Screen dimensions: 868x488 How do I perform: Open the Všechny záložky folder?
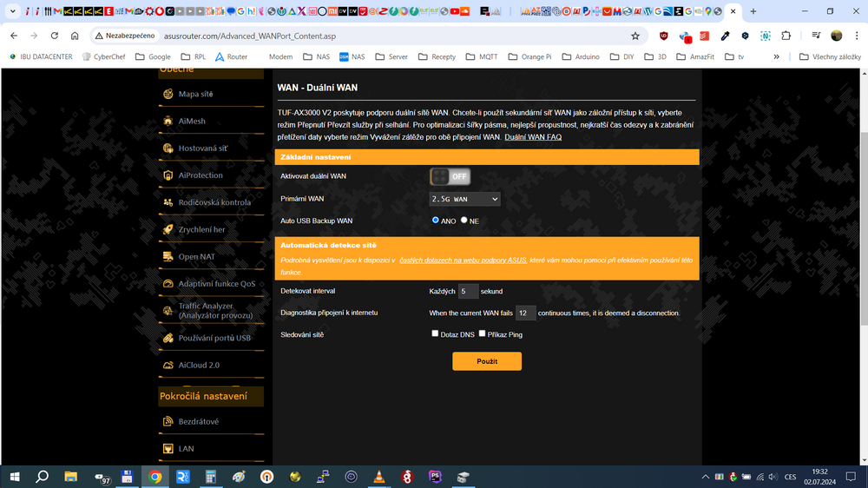click(831, 56)
